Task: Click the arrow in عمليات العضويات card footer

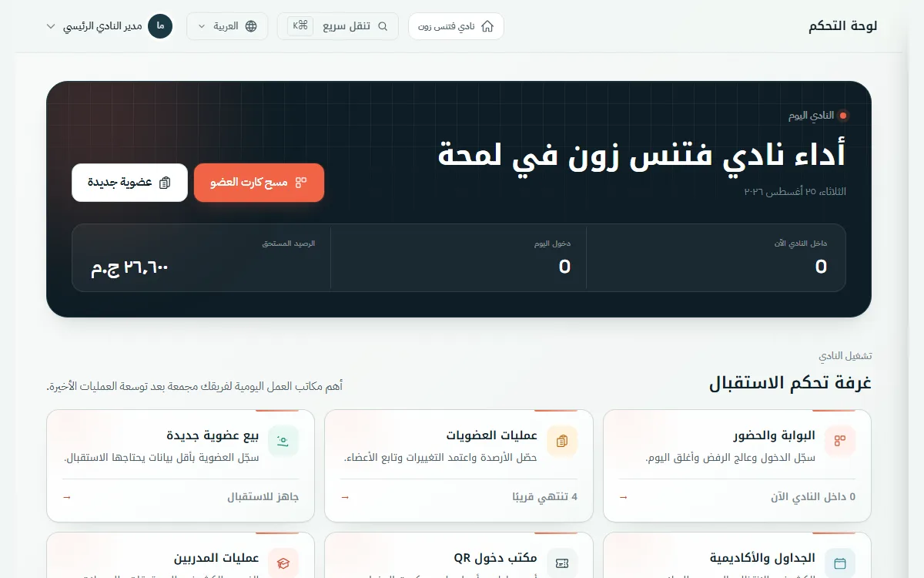Action: (345, 497)
